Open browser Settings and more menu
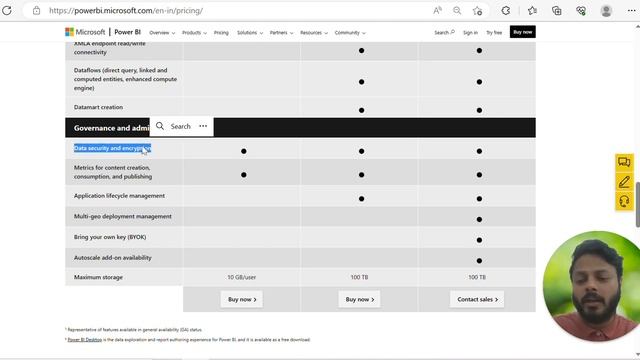Screen dimensions: 640x360 631,11
